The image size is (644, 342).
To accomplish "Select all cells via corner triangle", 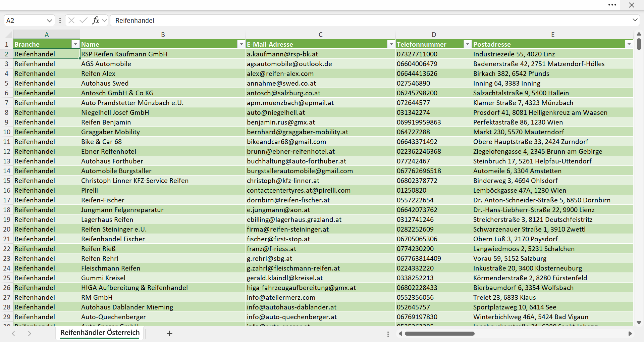I will (x=9, y=35).
